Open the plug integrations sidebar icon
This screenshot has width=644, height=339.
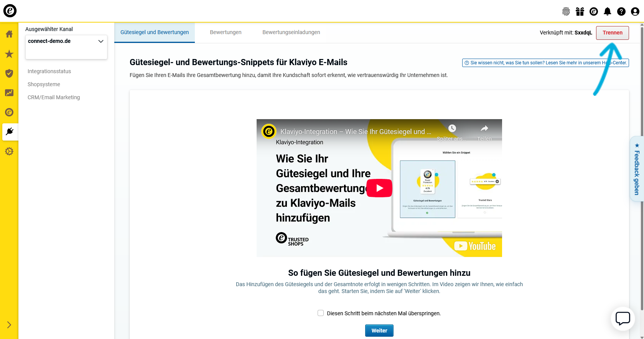coord(10,132)
